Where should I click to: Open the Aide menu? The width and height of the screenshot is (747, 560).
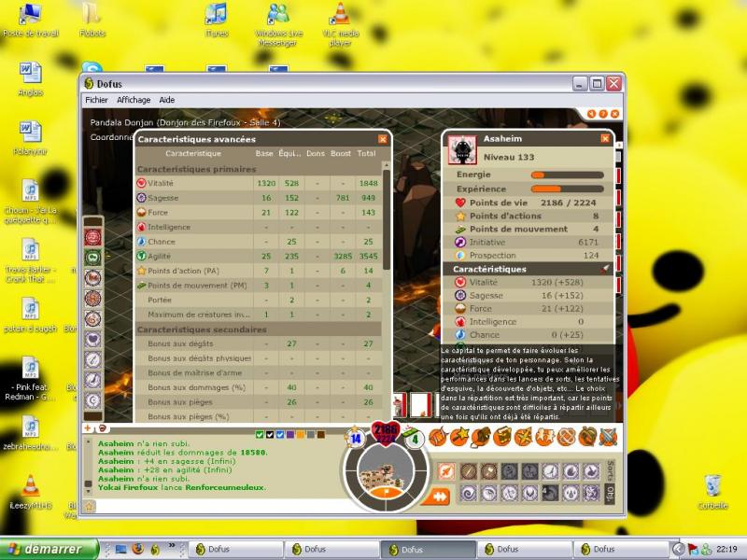click(167, 100)
